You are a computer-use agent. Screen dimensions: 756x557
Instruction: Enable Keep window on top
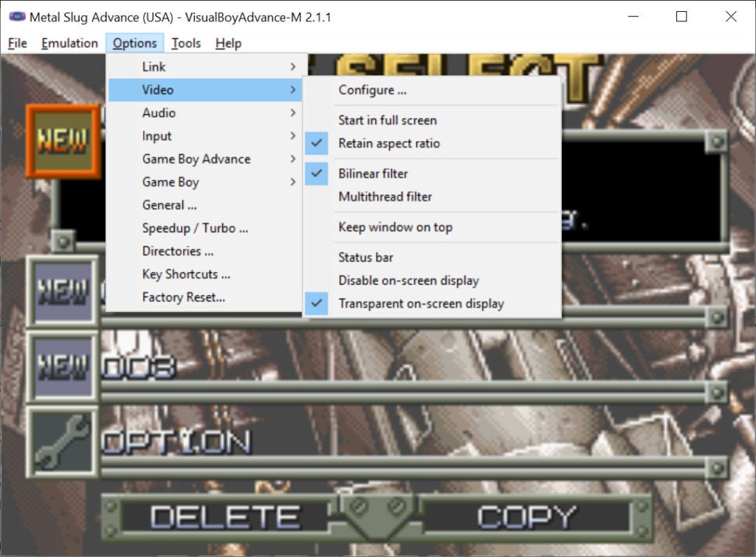click(x=431, y=227)
